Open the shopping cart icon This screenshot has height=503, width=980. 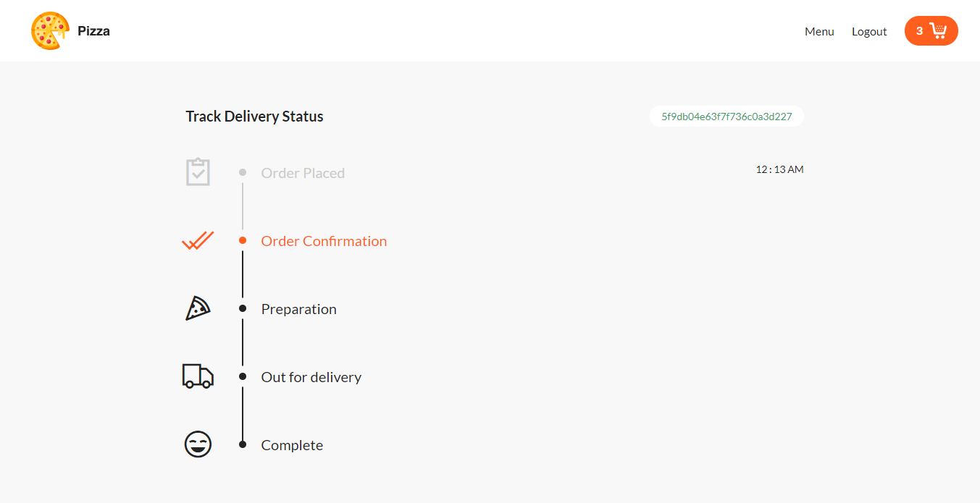click(x=939, y=30)
